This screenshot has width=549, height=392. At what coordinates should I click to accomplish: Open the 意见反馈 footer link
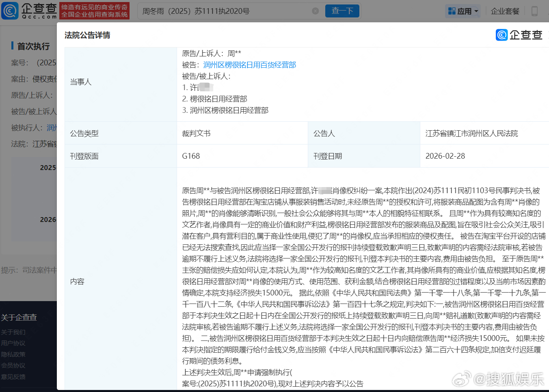click(x=13, y=377)
